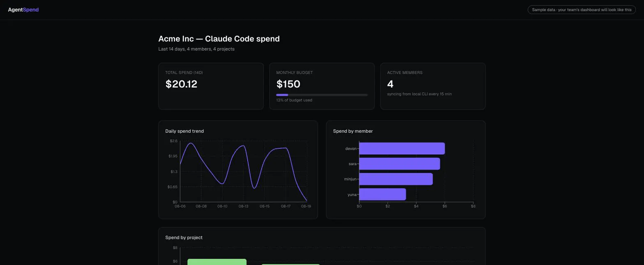
Task: Click the 'Spend by project' chart title
Action: coord(184,237)
